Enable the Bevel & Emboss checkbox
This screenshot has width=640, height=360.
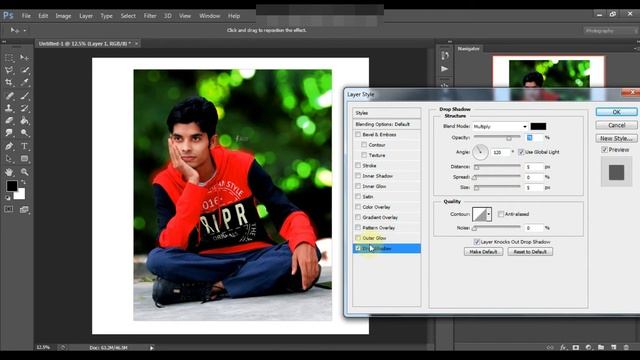[x=358, y=134]
